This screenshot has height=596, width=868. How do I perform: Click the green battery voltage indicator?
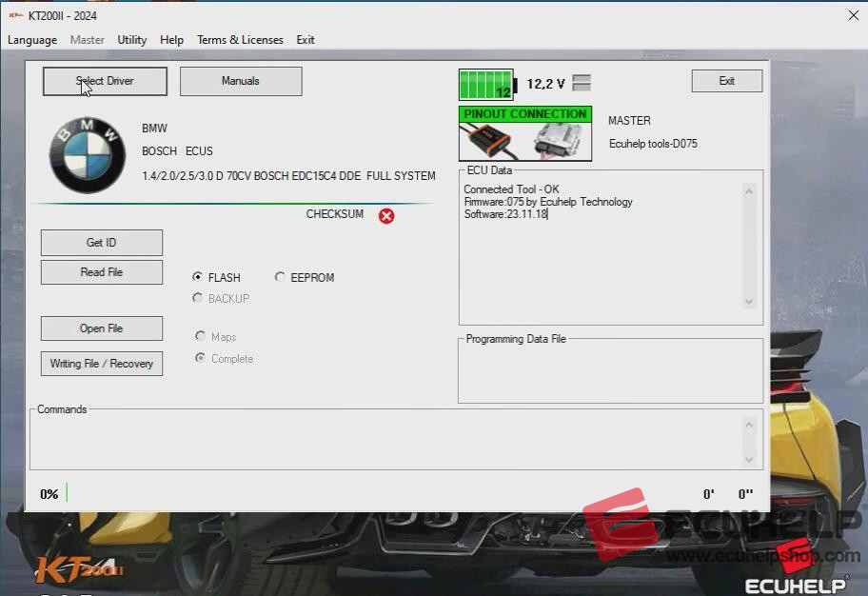tap(487, 84)
